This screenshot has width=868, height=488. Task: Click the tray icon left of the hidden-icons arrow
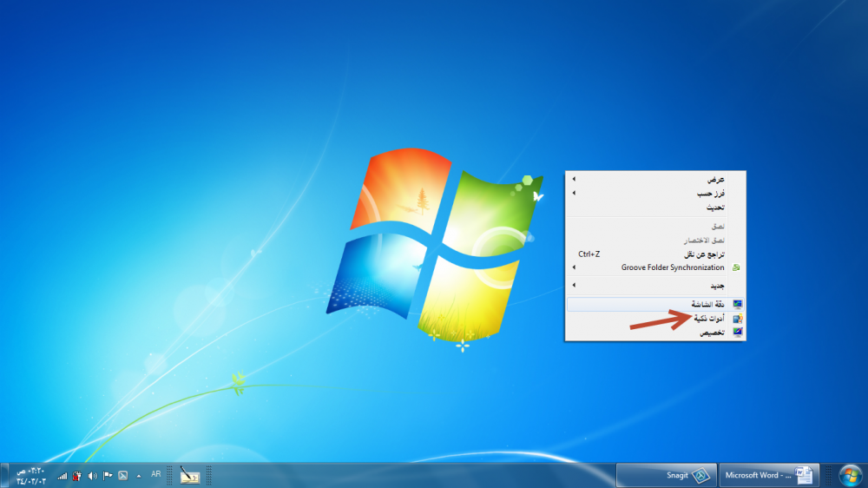(x=122, y=476)
